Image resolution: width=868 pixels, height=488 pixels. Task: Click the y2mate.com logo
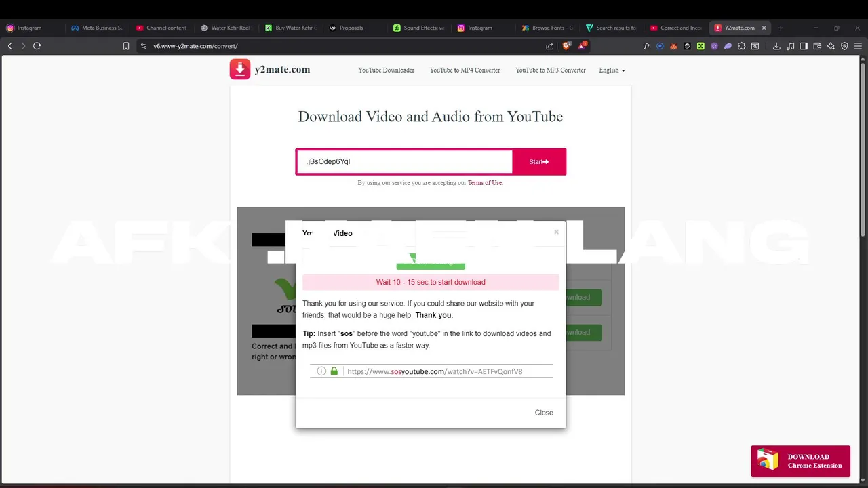(x=270, y=69)
